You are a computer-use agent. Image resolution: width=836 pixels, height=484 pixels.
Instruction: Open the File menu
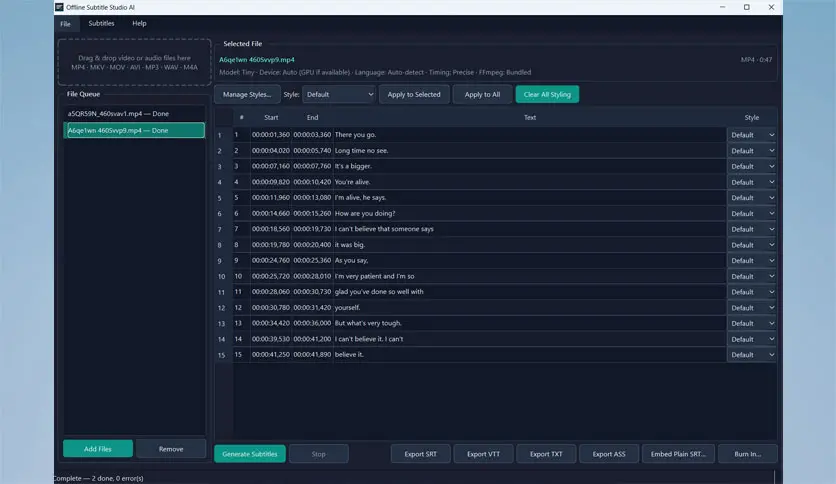click(66, 24)
